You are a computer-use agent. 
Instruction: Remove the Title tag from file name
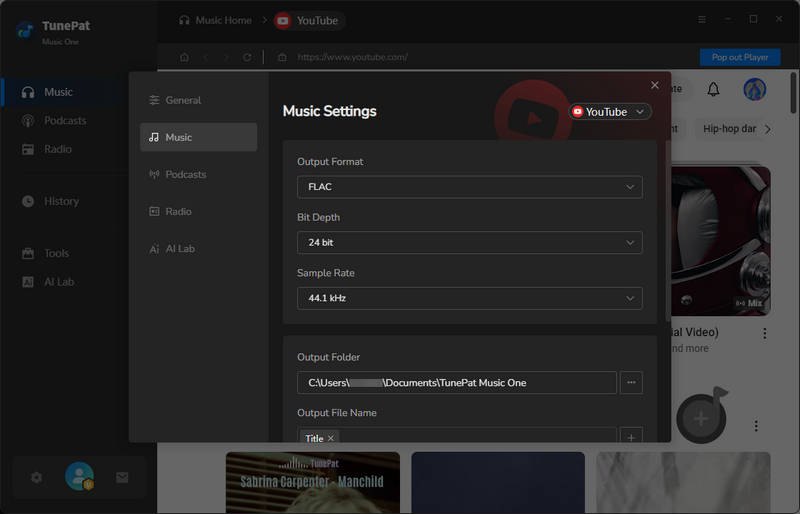pos(331,438)
